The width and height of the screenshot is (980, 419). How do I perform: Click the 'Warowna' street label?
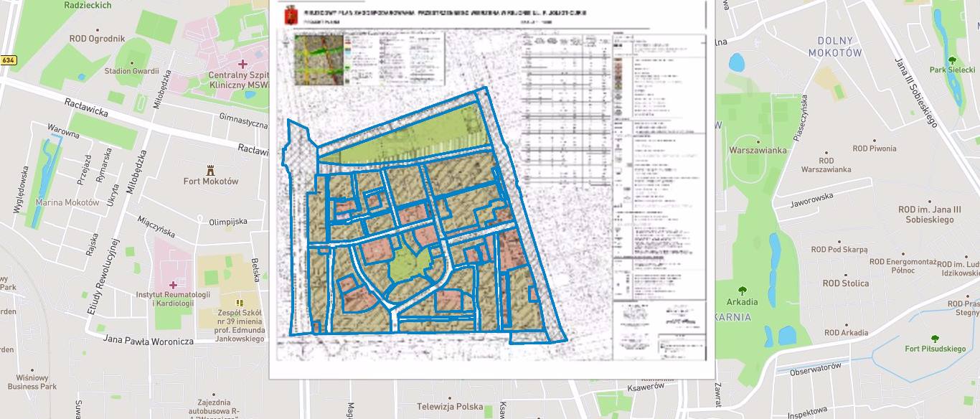click(x=63, y=131)
